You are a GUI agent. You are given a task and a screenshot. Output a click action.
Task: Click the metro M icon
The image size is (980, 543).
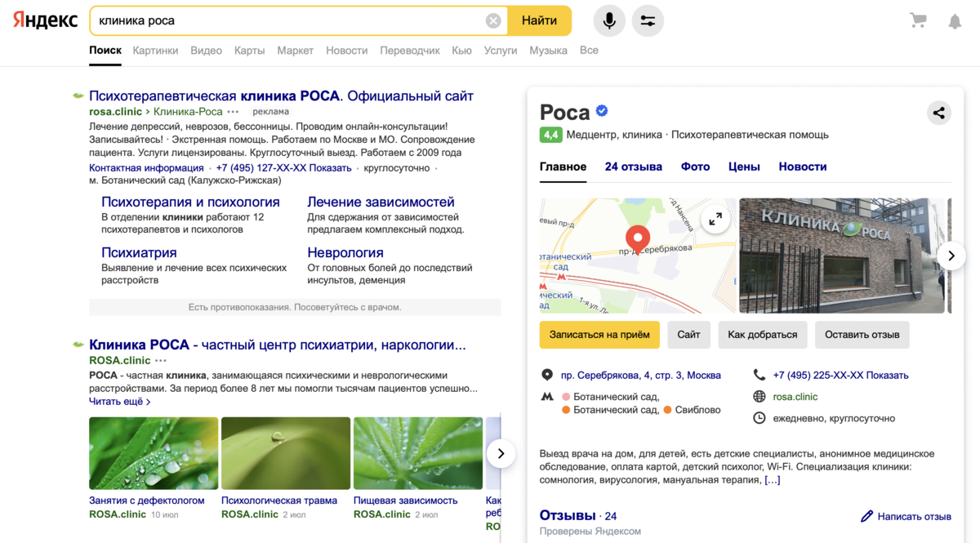point(547,397)
